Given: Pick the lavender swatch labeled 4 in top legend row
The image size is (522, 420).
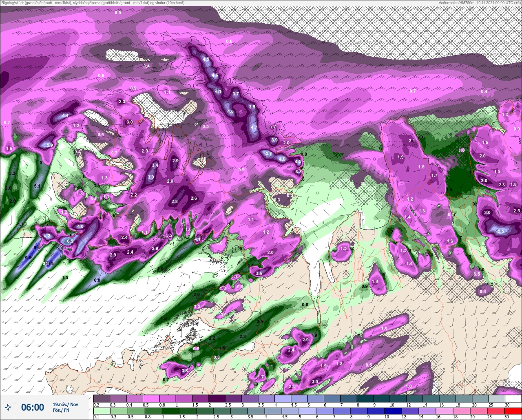Looking at the screenshot, I should tap(283, 398).
